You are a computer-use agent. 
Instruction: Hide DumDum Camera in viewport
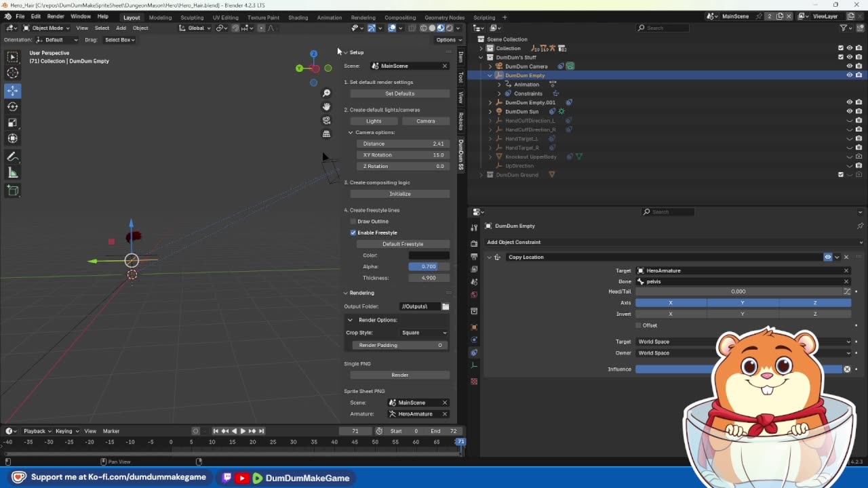[x=849, y=66]
